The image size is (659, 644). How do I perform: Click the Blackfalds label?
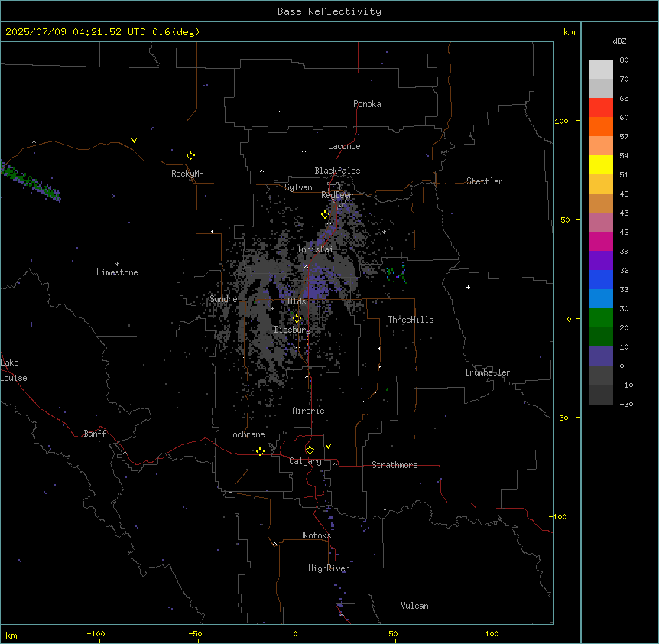click(337, 171)
